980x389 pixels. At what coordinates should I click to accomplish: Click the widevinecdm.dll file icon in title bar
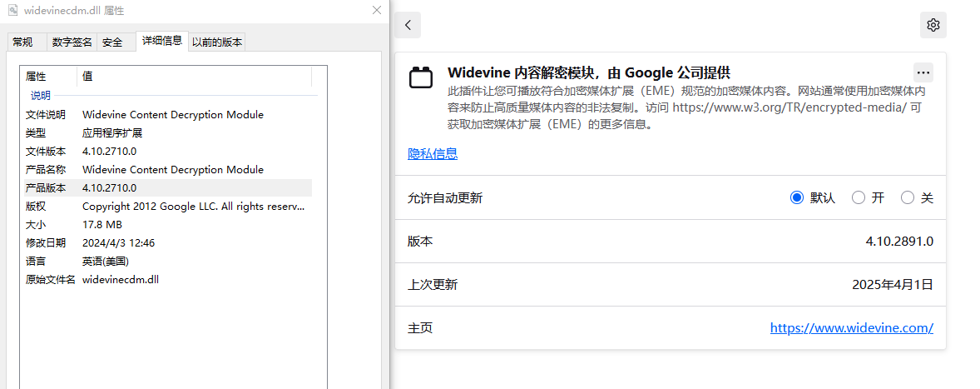tap(12, 10)
